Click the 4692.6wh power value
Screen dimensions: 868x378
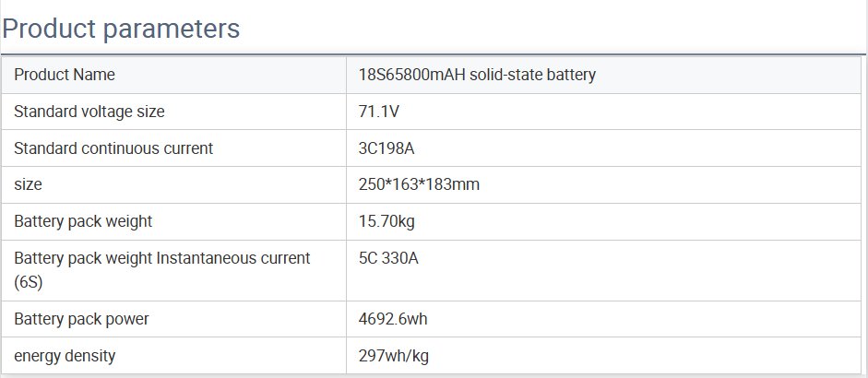[392, 319]
